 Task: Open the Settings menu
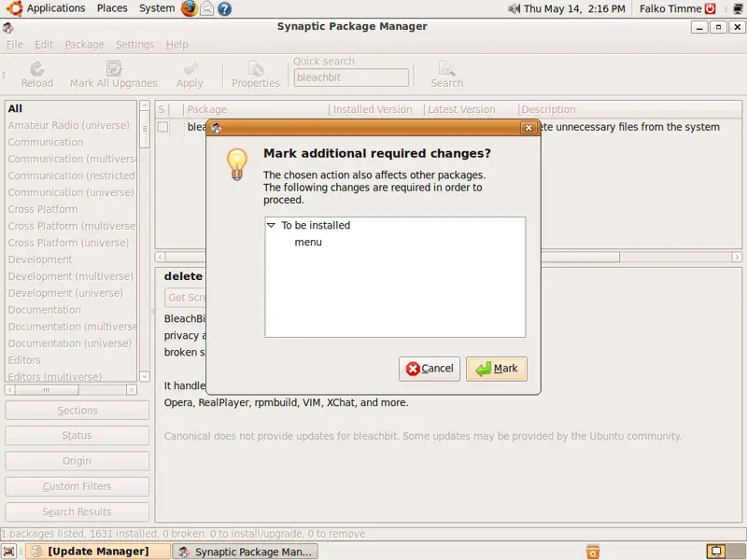click(x=135, y=45)
